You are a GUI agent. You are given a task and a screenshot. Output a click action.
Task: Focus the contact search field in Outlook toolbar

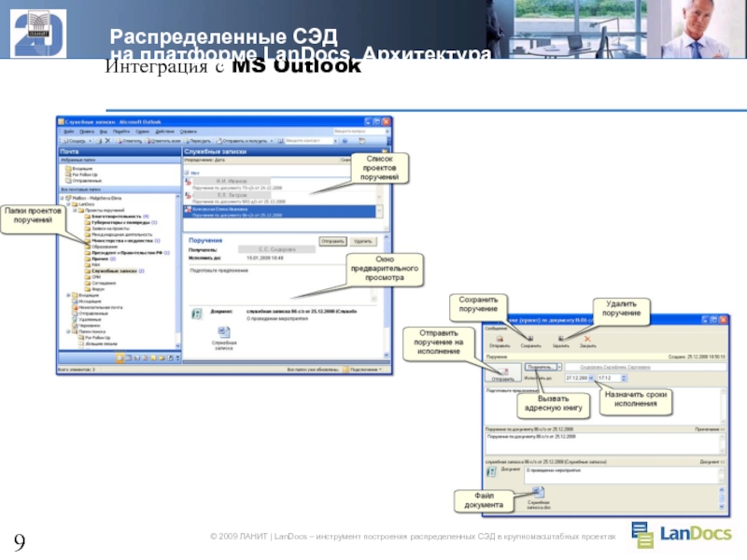[309, 141]
